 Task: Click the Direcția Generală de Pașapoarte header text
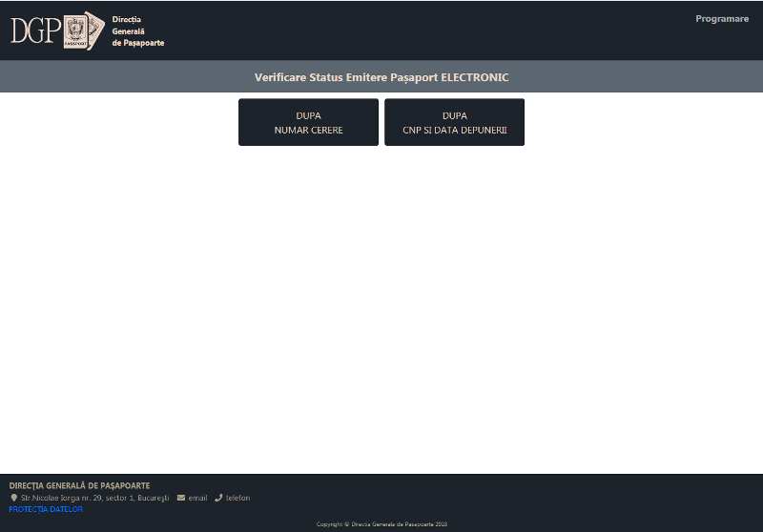(x=138, y=31)
